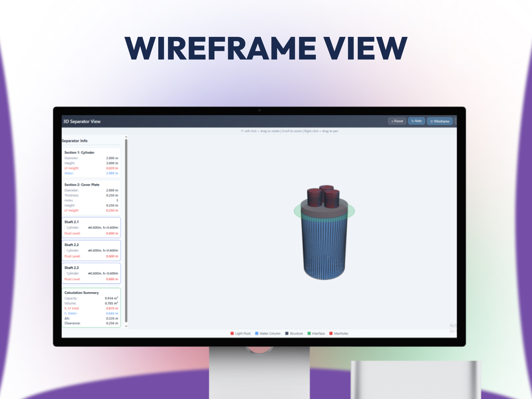Image resolution: width=532 pixels, height=399 pixels.
Task: Click the Reset view button
Action: click(x=397, y=121)
